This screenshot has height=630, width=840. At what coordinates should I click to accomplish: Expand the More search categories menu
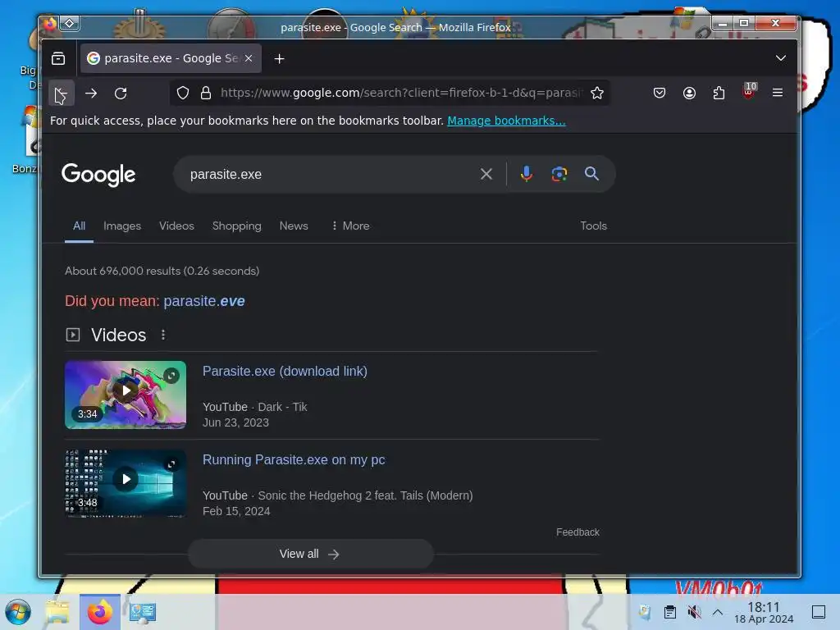pyautogui.click(x=351, y=226)
